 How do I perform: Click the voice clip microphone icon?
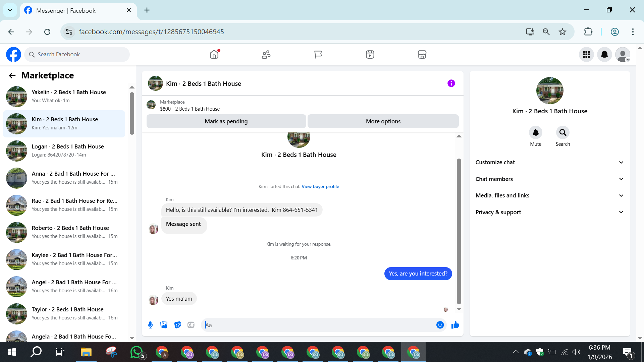point(150,325)
